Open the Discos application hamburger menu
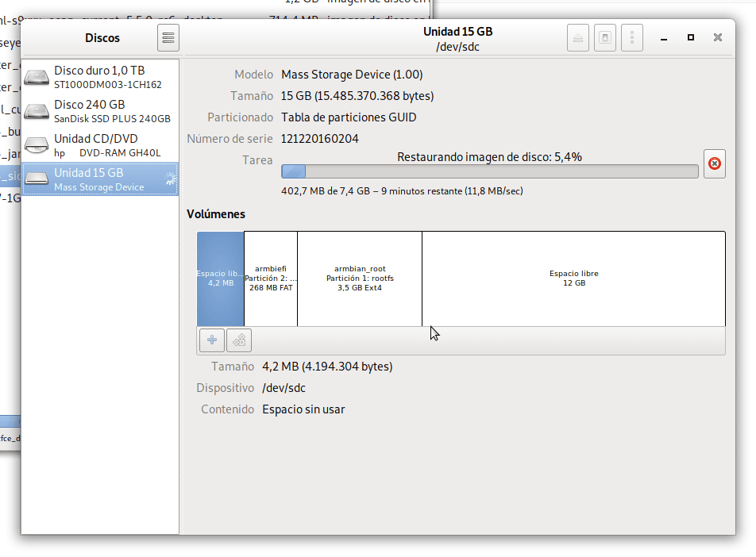The image size is (756, 557). tap(168, 37)
